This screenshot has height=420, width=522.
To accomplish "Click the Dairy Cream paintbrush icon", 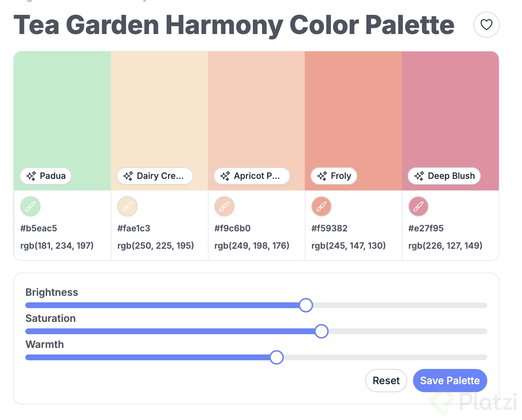I will pos(127,206).
